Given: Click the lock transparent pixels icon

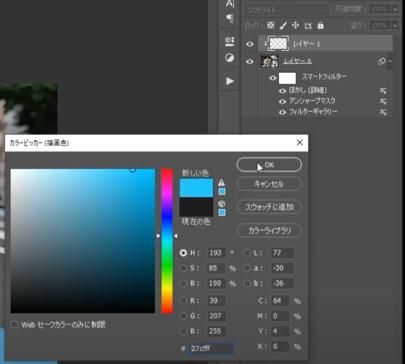Looking at the screenshot, I should 271,25.
